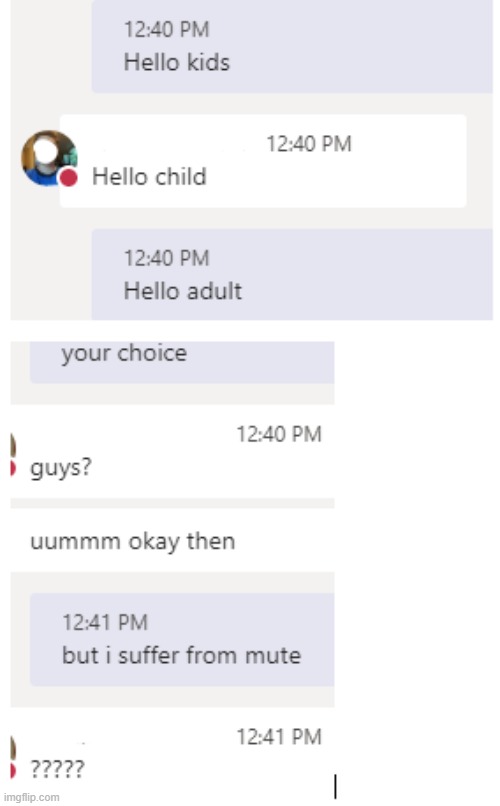
Task: Select the "Hello adult" message bubble
Action: point(292,274)
